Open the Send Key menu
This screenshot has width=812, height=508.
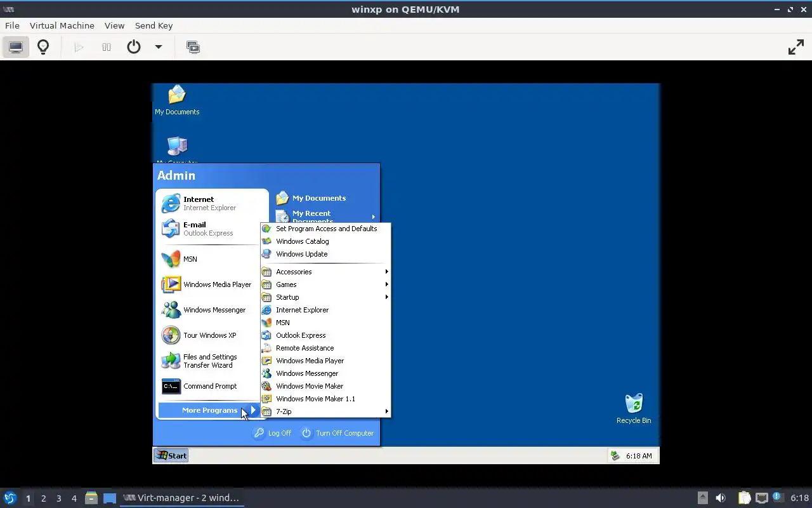(x=154, y=25)
